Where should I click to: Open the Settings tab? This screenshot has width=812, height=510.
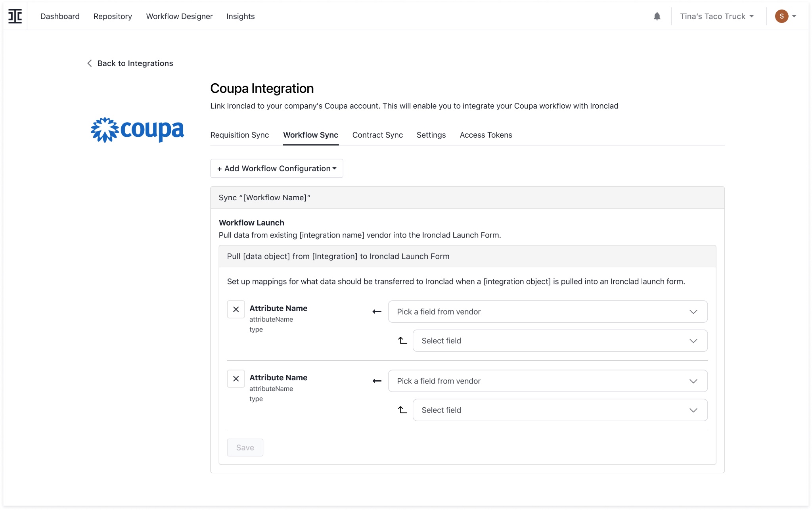431,135
